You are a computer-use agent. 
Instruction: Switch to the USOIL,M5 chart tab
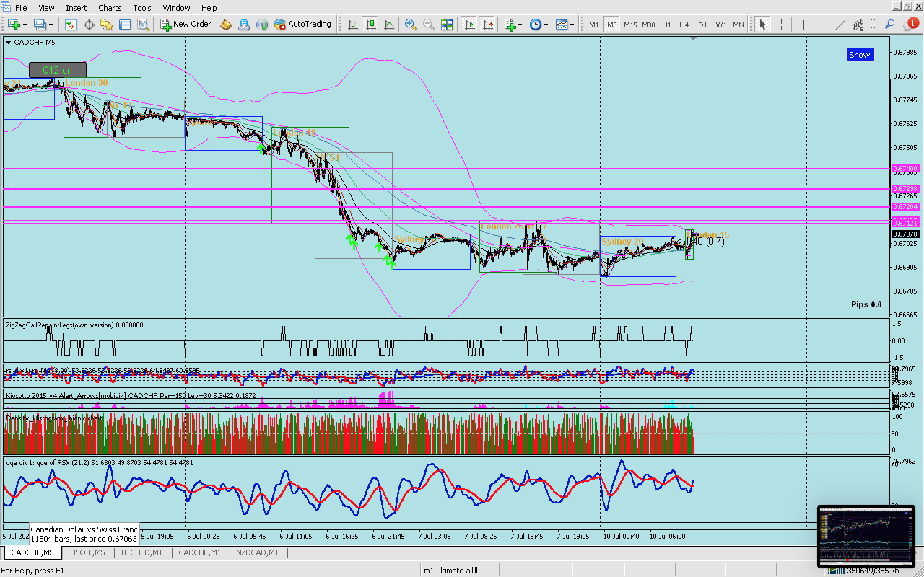click(87, 552)
